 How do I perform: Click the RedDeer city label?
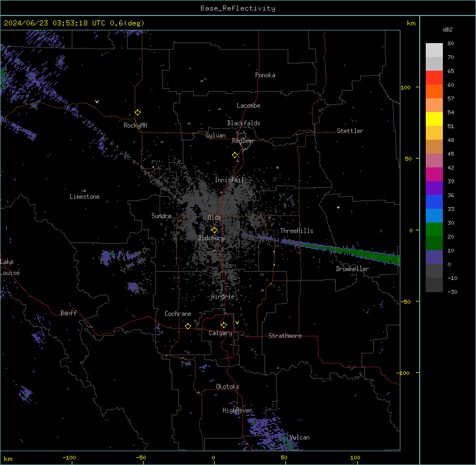243,141
